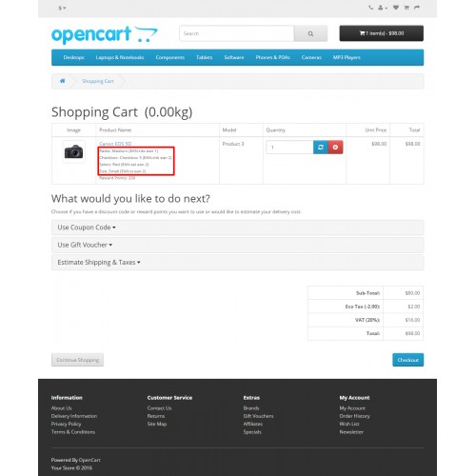Open the Cameras menu item
This screenshot has width=476, height=476.
pyautogui.click(x=311, y=57)
